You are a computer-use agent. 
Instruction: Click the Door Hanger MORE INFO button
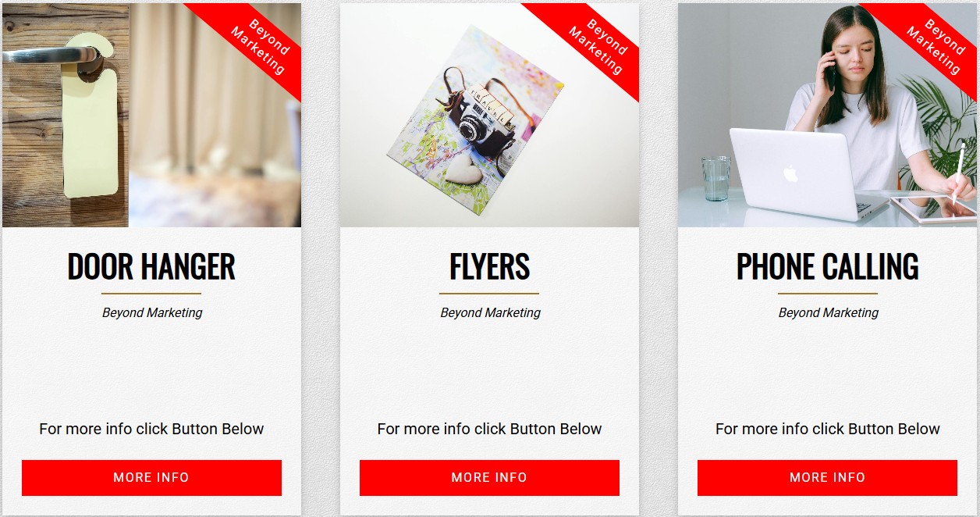tap(151, 477)
